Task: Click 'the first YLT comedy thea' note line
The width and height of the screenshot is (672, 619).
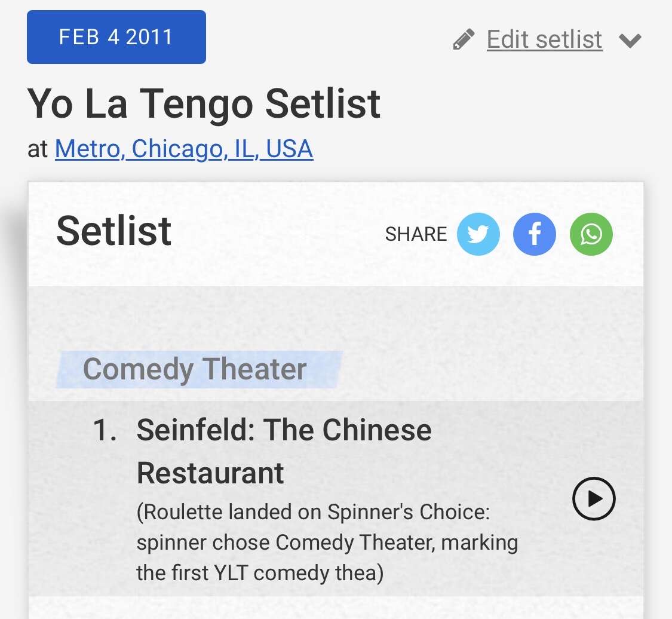Action: [259, 573]
